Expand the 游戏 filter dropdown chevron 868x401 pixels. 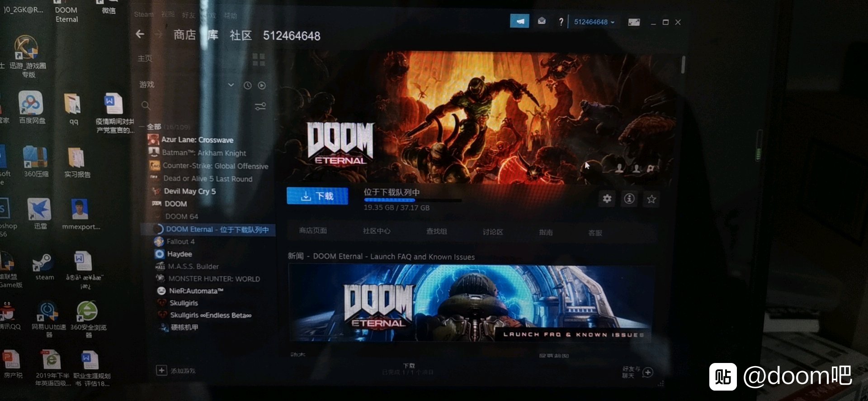[231, 85]
